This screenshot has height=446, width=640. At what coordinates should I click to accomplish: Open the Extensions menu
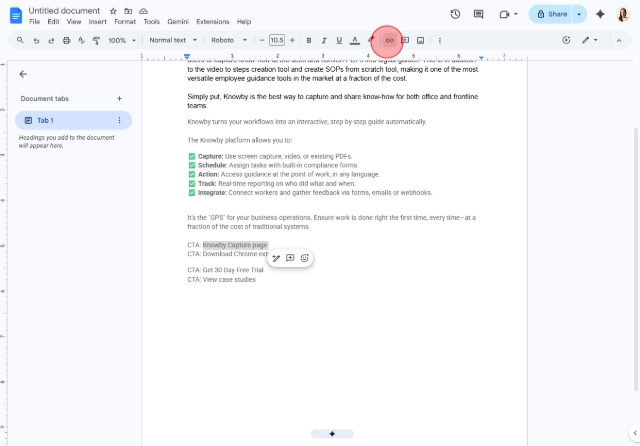tap(213, 22)
